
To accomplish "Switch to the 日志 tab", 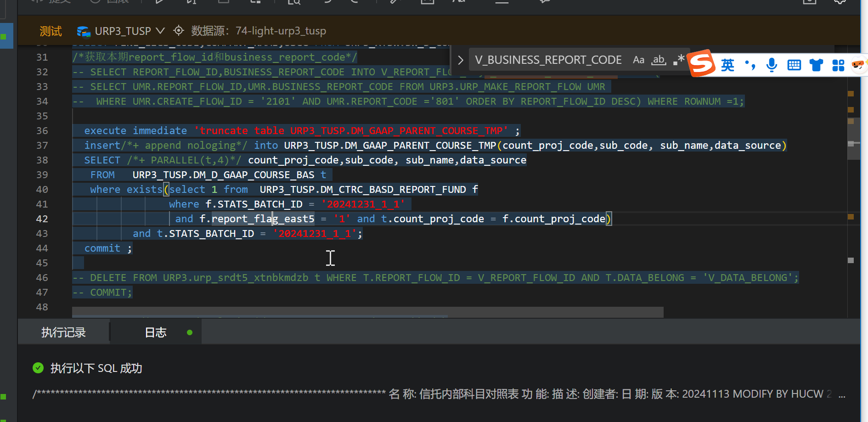I will (156, 332).
